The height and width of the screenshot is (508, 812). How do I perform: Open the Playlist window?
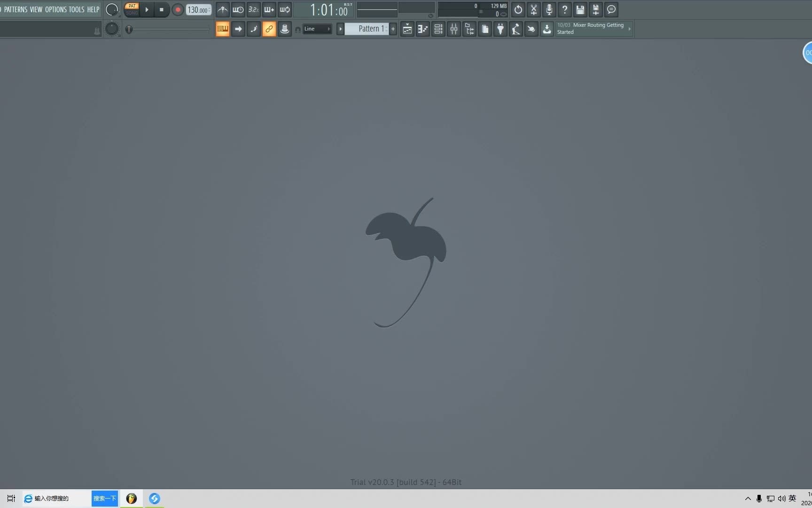pyautogui.click(x=407, y=29)
